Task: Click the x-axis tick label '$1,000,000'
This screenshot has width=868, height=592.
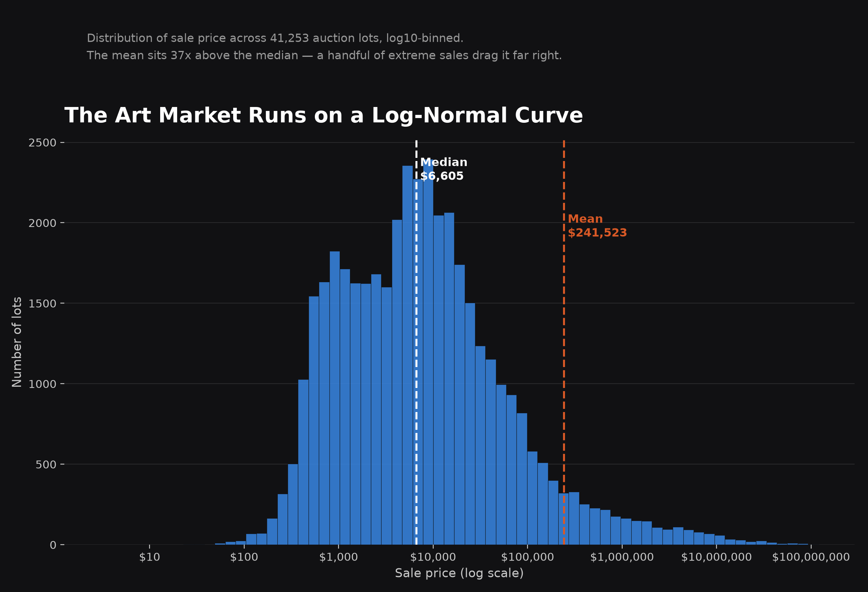Action: coord(622,557)
